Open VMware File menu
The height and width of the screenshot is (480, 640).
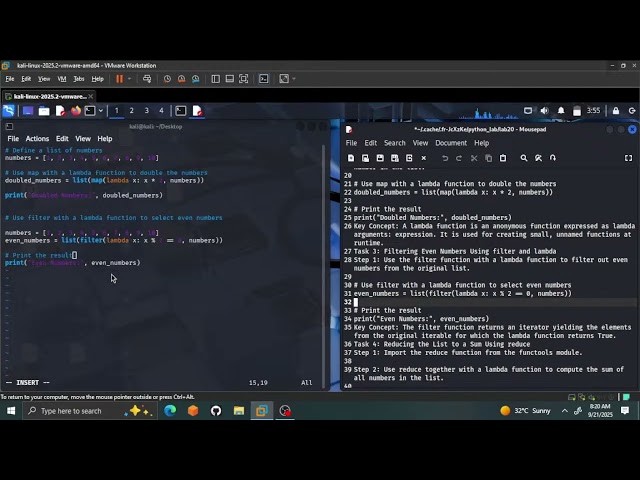(10, 79)
